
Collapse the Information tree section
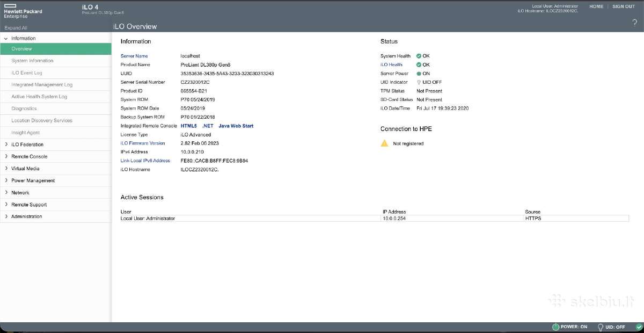(x=6, y=38)
